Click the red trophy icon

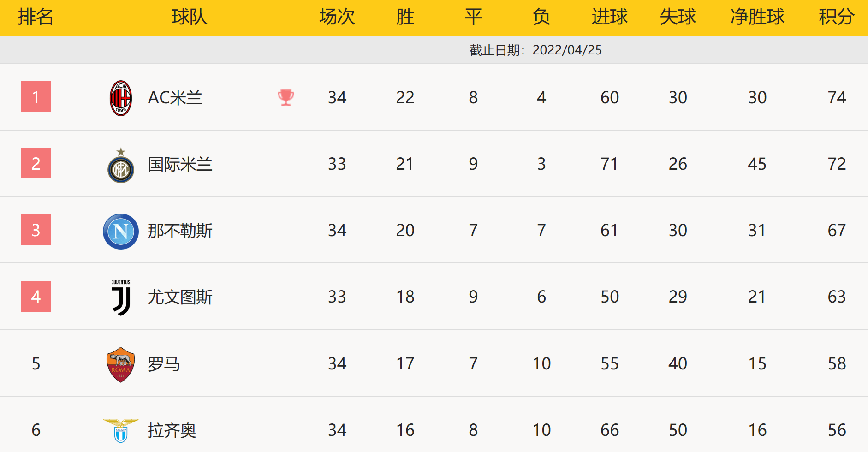(x=286, y=97)
